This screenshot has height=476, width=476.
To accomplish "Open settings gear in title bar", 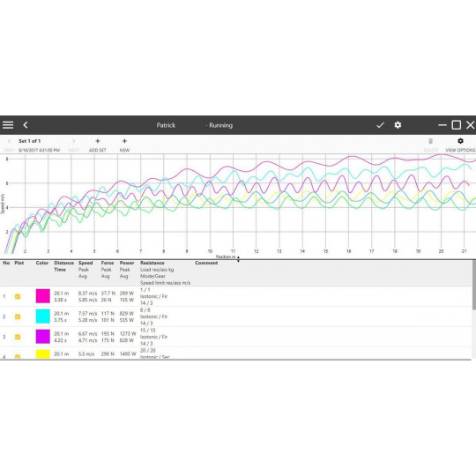I will click(398, 125).
